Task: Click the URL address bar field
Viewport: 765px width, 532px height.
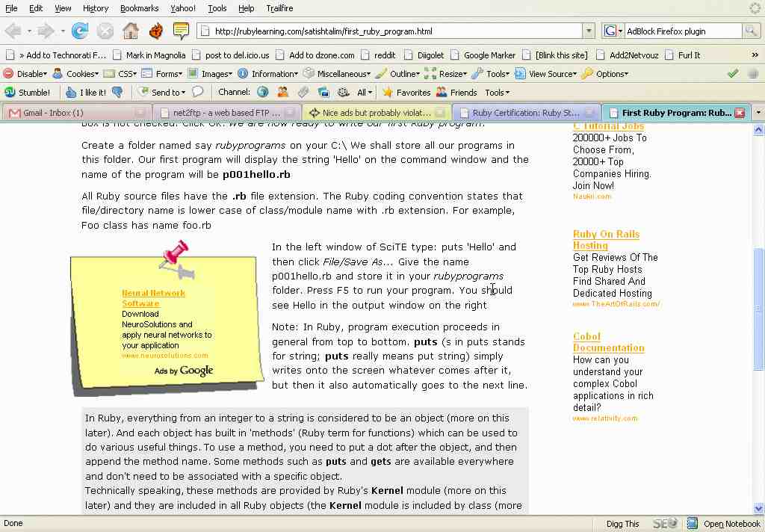Action: pyautogui.click(x=390, y=31)
